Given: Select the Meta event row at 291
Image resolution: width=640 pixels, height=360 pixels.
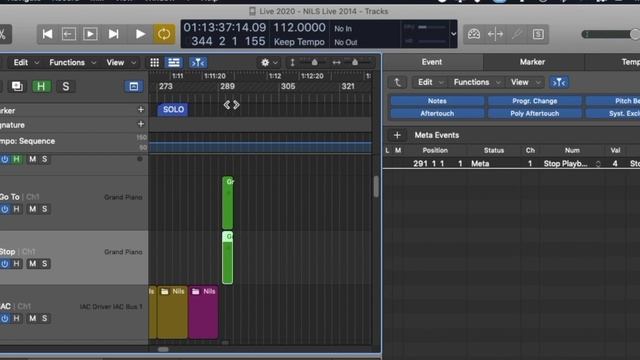Looking at the screenshot, I should click(x=511, y=164).
